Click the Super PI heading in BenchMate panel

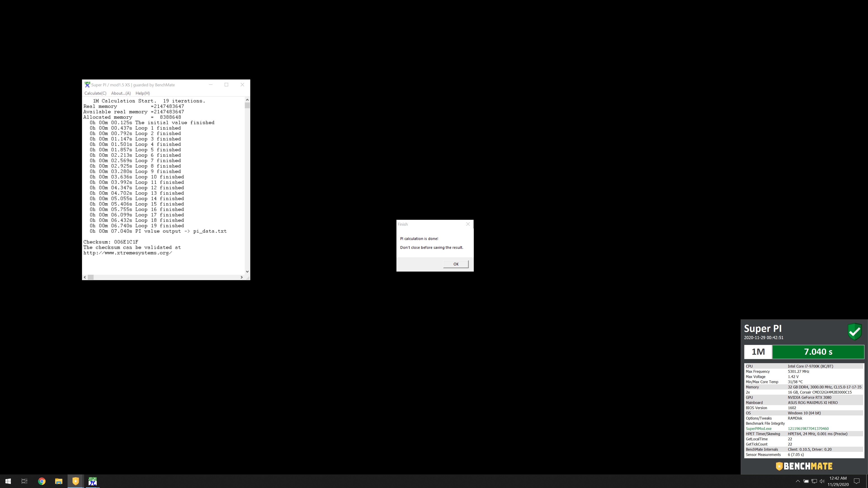coord(762,328)
